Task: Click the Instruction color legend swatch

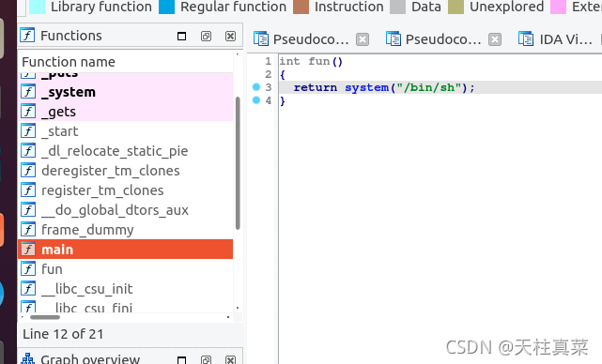Action: click(301, 7)
